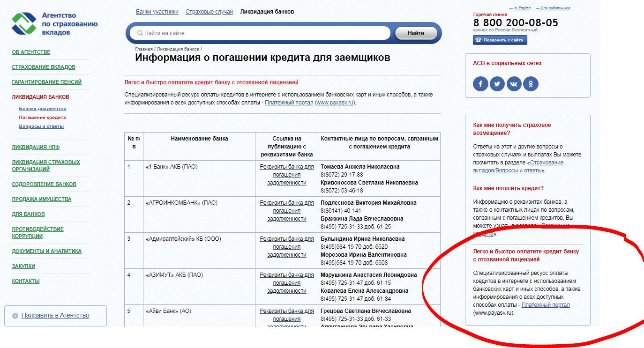Screen dimensions: 644x348
Task: Open ОБ АГЕНТСТВЕ sidebar menu item
Action: pos(31,52)
